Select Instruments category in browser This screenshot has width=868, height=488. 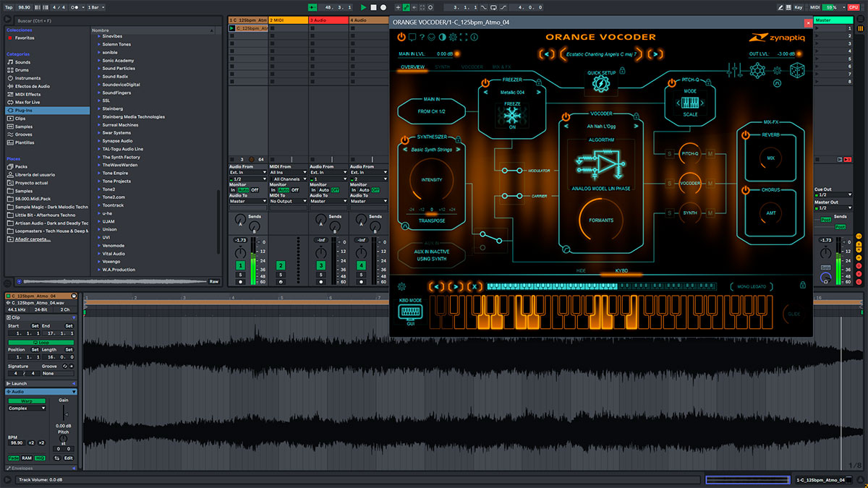(x=27, y=78)
